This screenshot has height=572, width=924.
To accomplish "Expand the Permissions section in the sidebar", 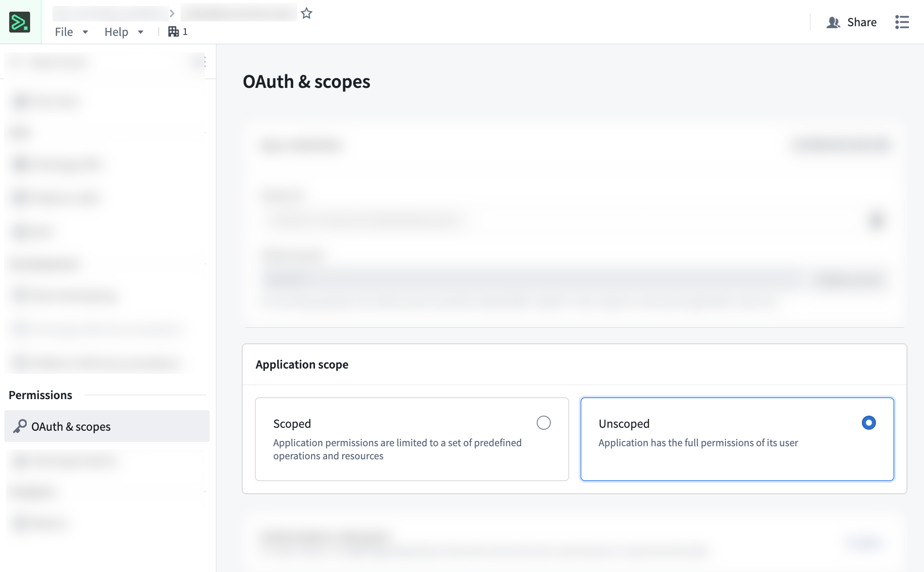I will pyautogui.click(x=41, y=395).
